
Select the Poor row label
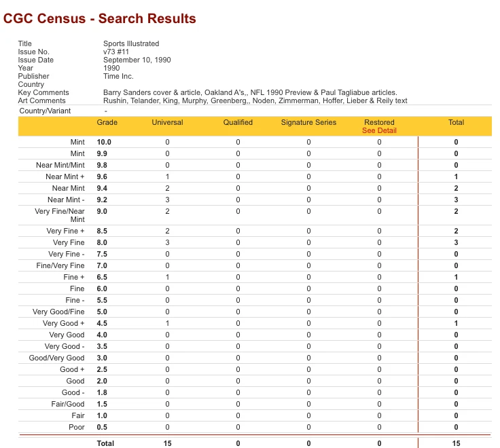click(77, 427)
